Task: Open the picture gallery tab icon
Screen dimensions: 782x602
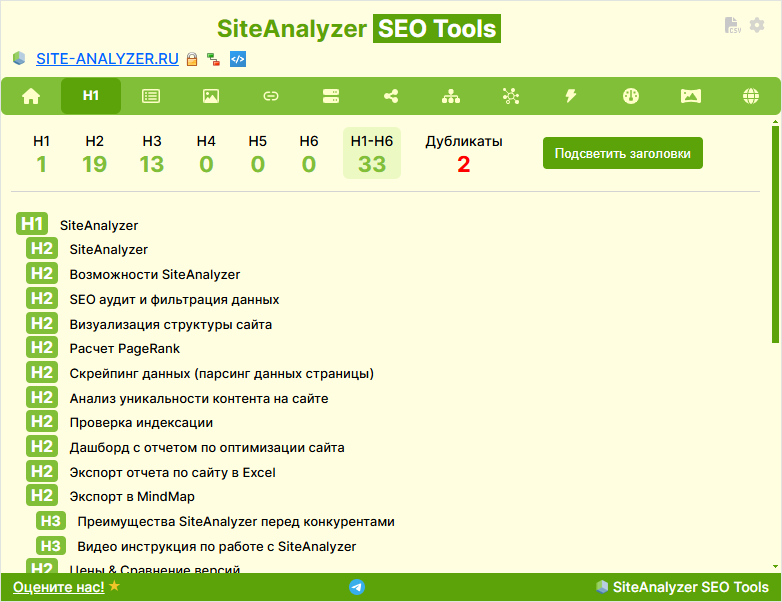Action: click(x=691, y=96)
